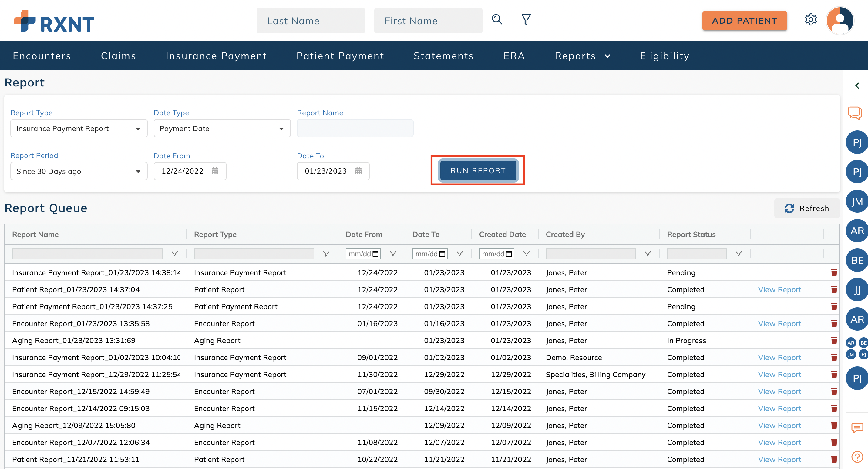Open the Date From filter date input
This screenshot has height=469, width=868.
(x=363, y=254)
